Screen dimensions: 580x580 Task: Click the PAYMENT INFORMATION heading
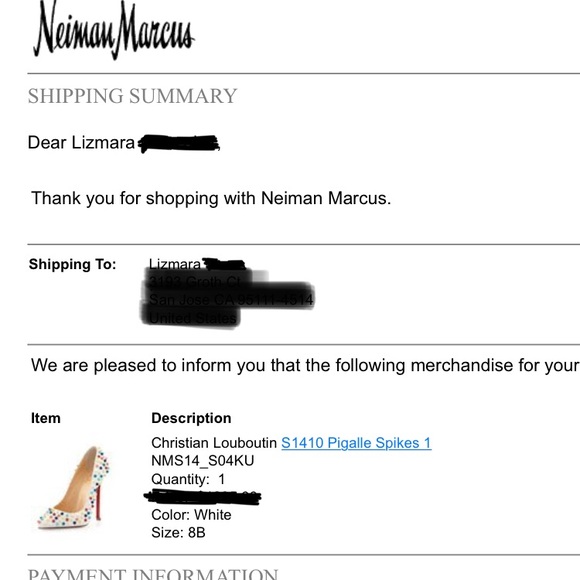[153, 574]
